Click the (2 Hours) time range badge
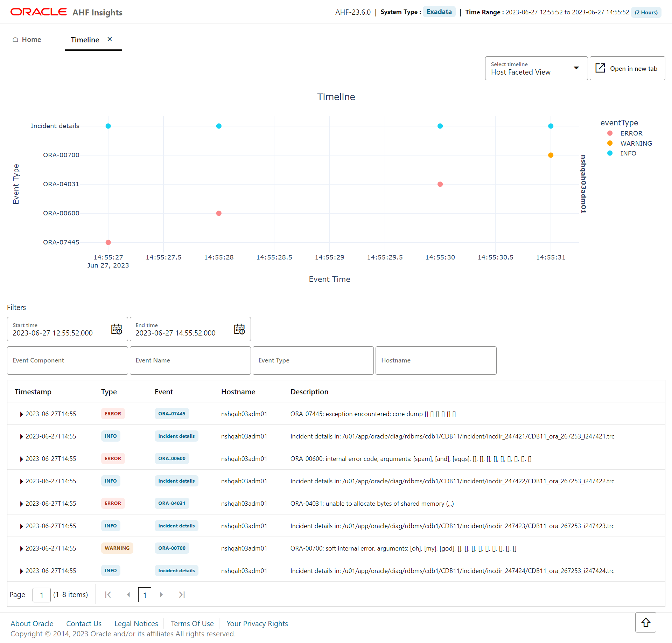 point(646,12)
